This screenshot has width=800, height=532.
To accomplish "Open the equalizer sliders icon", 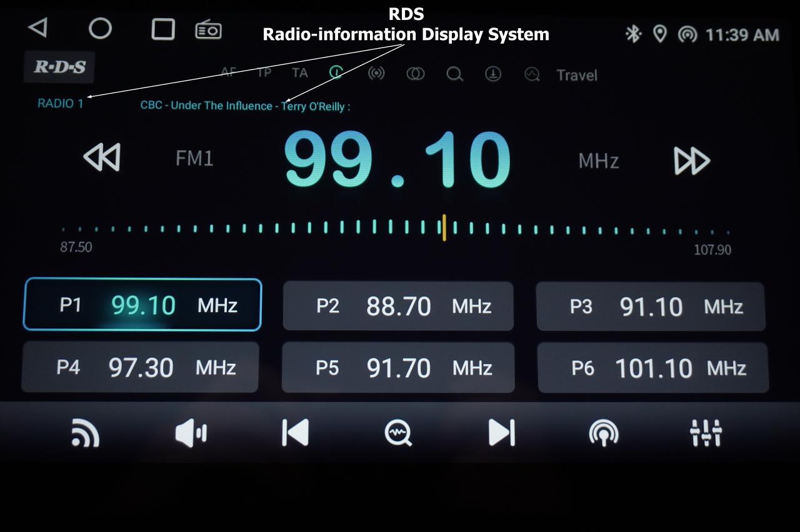I will click(x=706, y=433).
